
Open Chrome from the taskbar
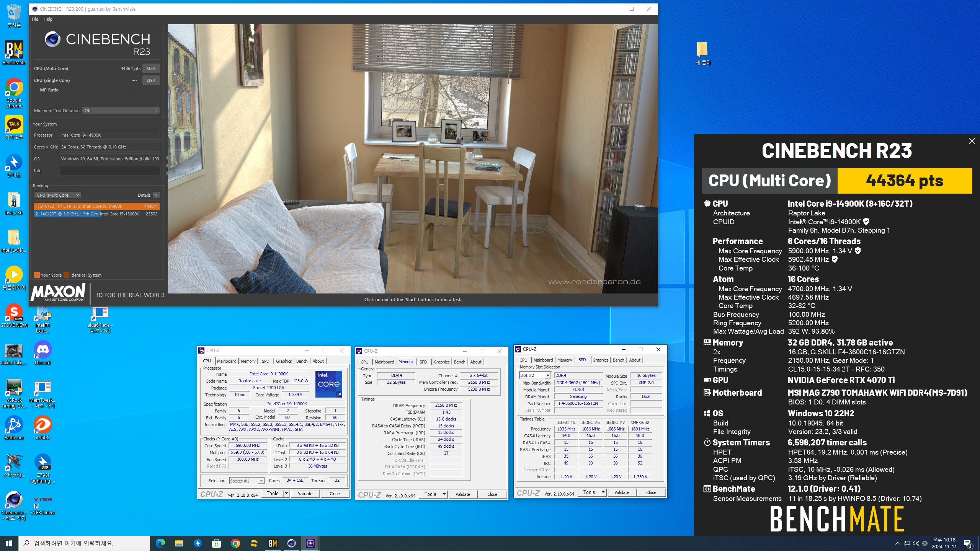pos(235,543)
